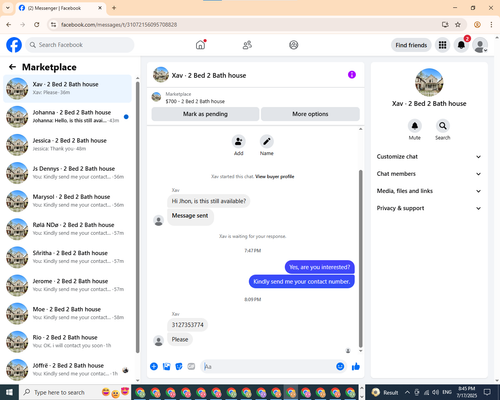Send a thumbs-up like
This screenshot has width=500, height=400.
click(356, 367)
